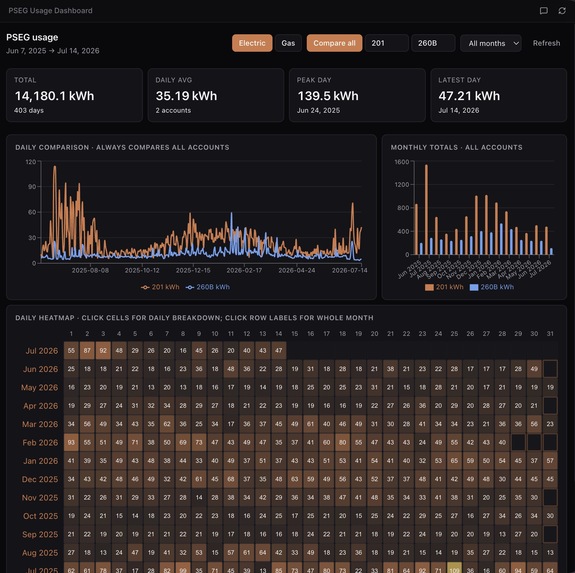Click orange 201 kWh swatch in monthly totals legend

click(x=429, y=287)
